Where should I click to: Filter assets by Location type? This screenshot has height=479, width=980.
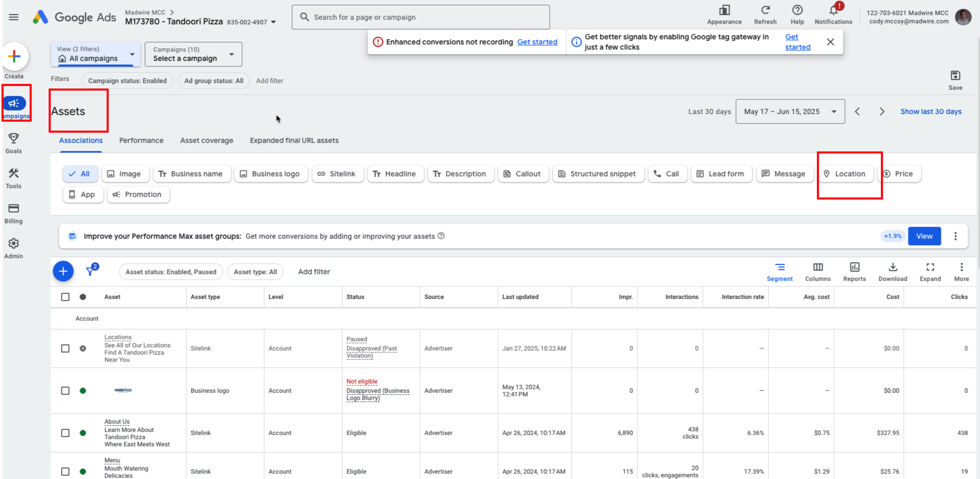coord(845,174)
